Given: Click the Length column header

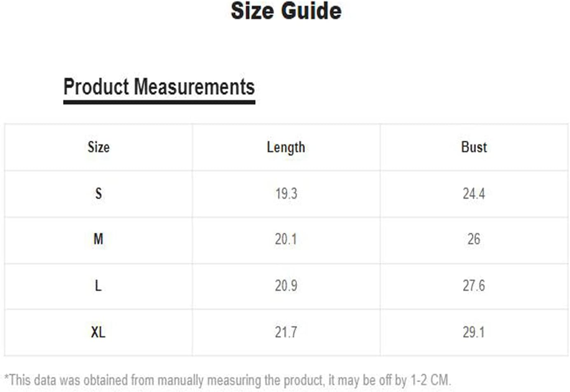Looking at the screenshot, I should [286, 147].
